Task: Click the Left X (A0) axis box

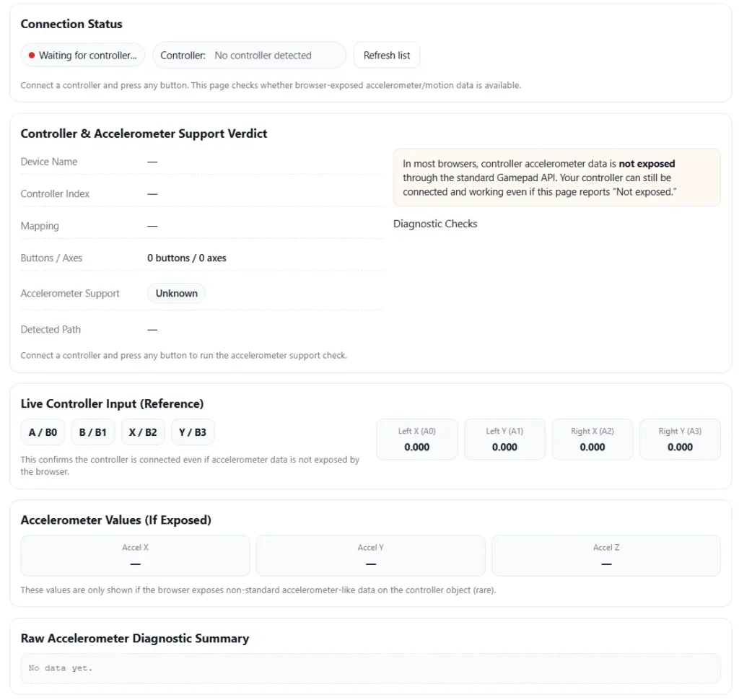Action: click(x=416, y=439)
